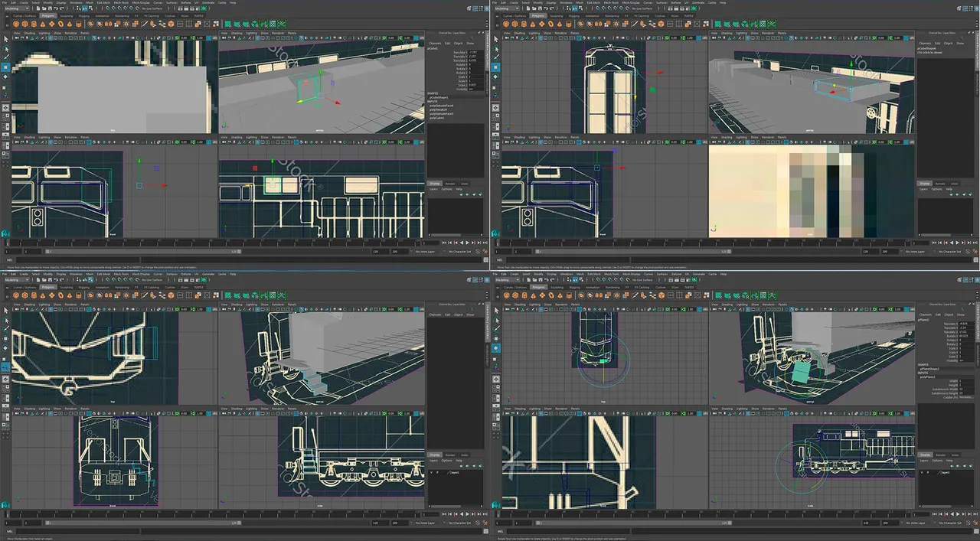Activate the Rotate tool in bottom-right Maya toolbox
980x541 pixels.
(496, 347)
